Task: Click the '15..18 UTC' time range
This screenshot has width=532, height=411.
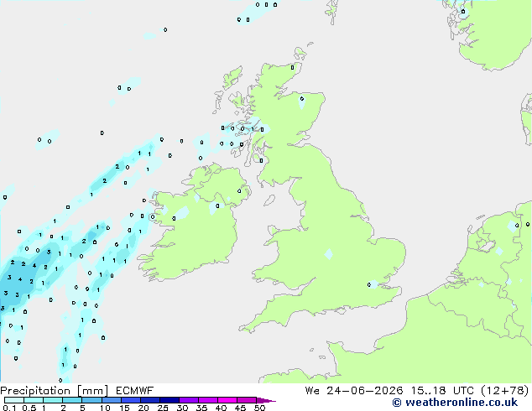Action: coord(442,391)
